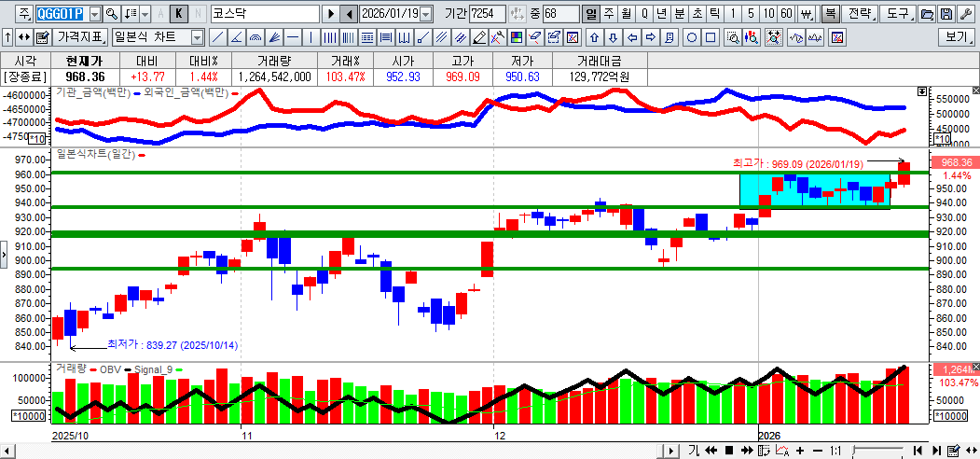Switch to the weekly (주) period
This screenshot has height=459, width=980.
(x=609, y=14)
